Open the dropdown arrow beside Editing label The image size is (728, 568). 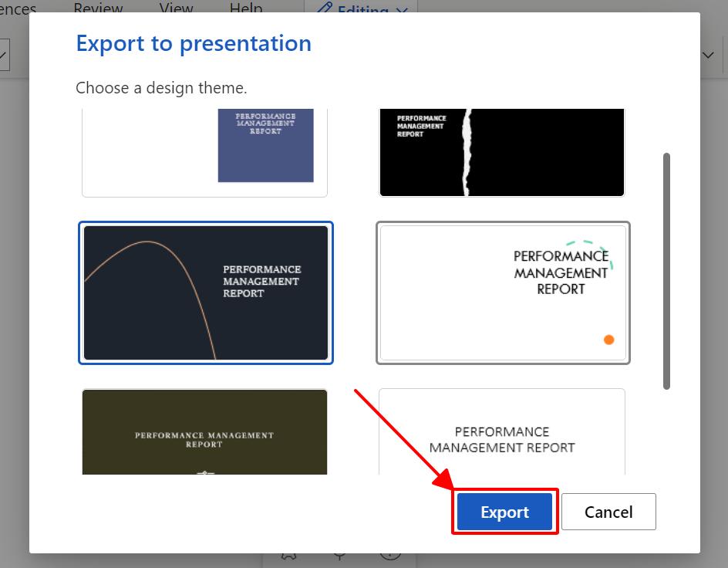coord(400,10)
